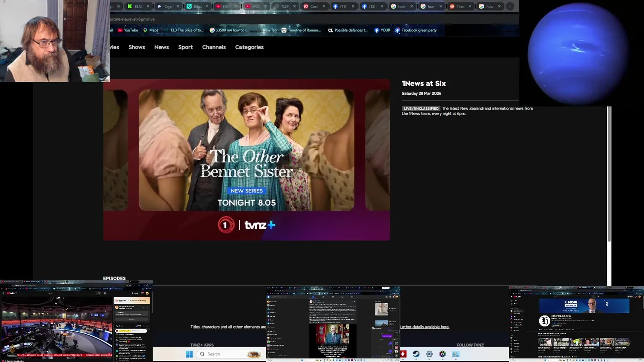Click the EPISODES heading

click(114, 278)
